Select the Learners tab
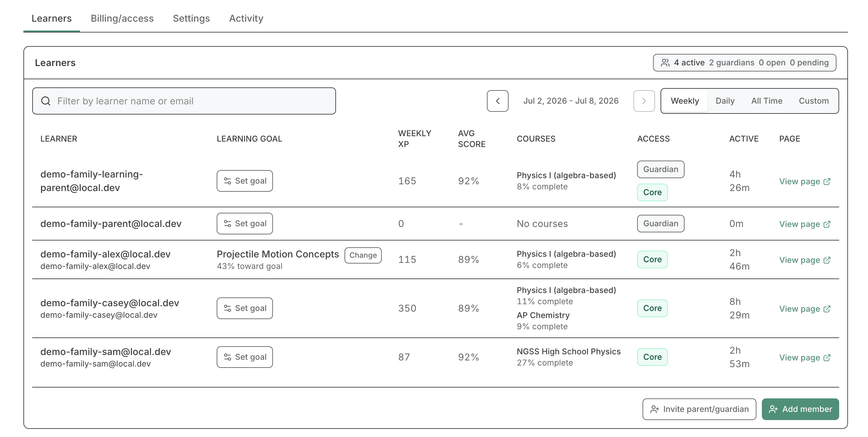This screenshot has width=868, height=437. point(52,18)
